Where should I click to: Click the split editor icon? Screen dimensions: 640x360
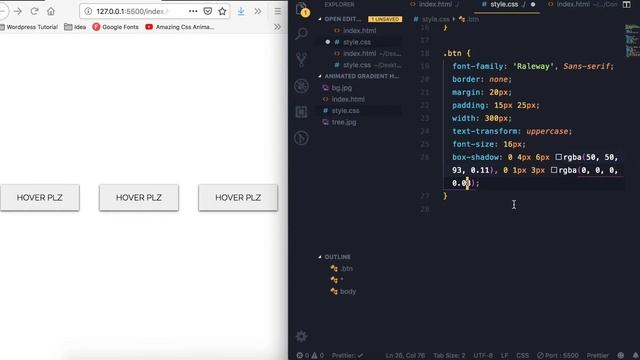[627, 4]
